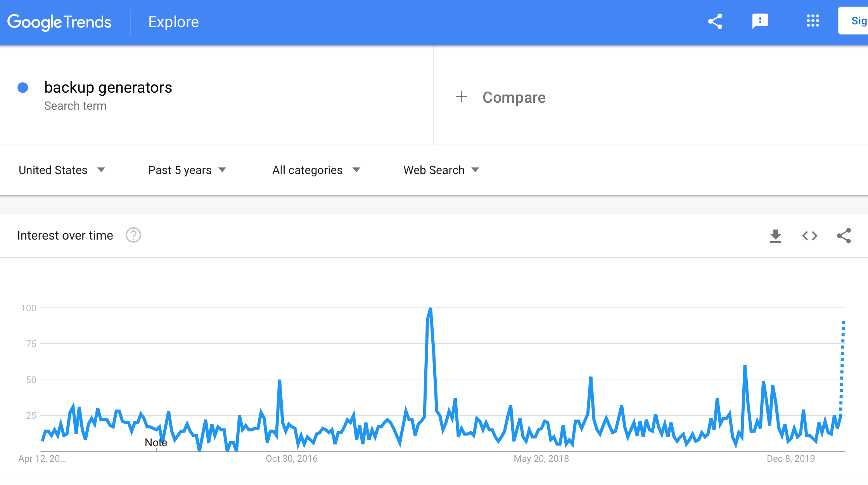
Task: Click the share icon in the header
Action: (x=715, y=22)
